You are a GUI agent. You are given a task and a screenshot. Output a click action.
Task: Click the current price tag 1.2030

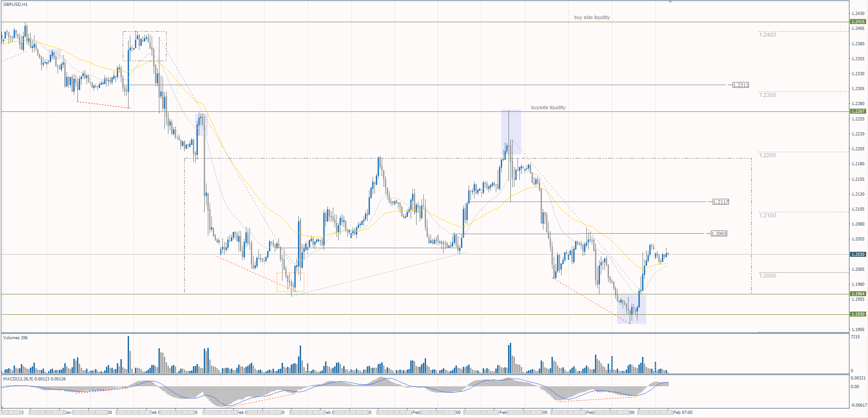click(x=858, y=255)
